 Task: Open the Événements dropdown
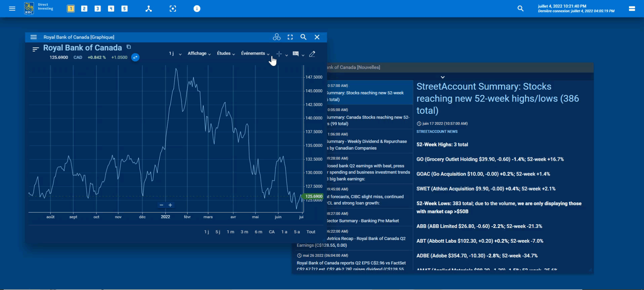tap(255, 54)
